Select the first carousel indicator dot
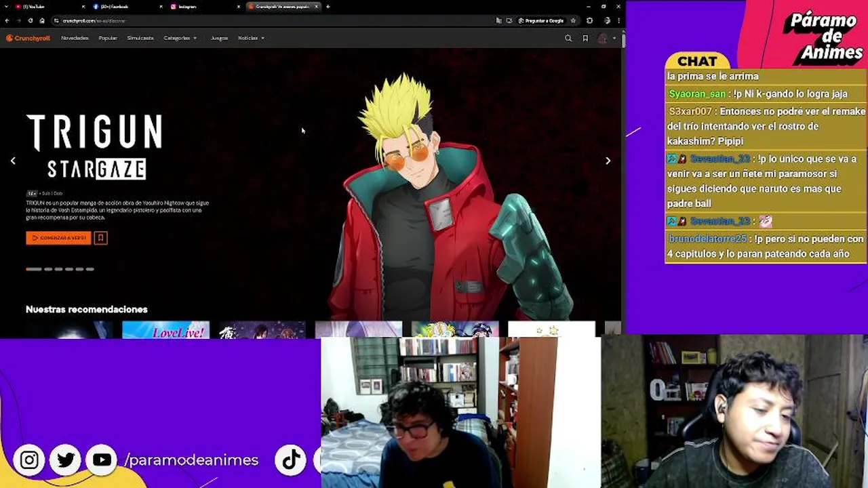The width and height of the screenshot is (868, 488). 33,269
